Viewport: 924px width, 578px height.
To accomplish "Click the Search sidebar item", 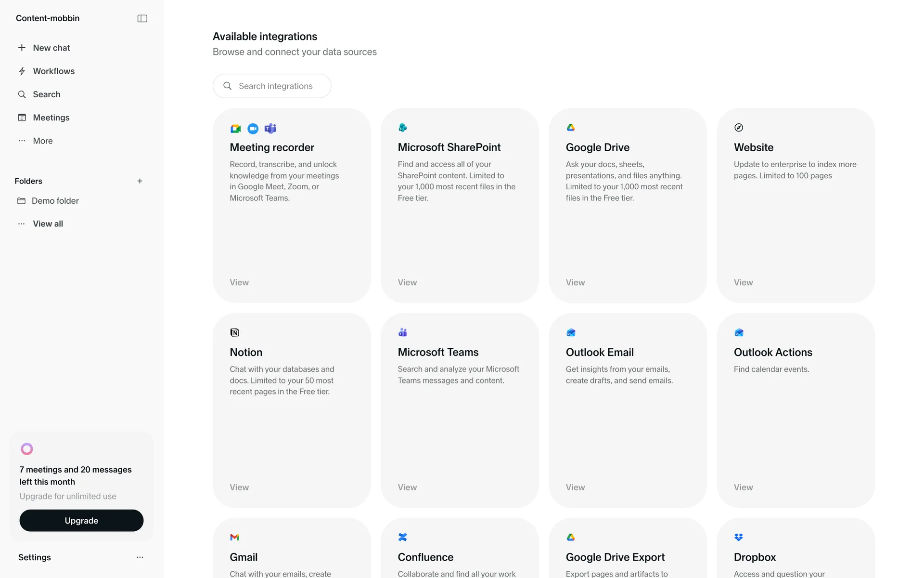I will pos(46,94).
